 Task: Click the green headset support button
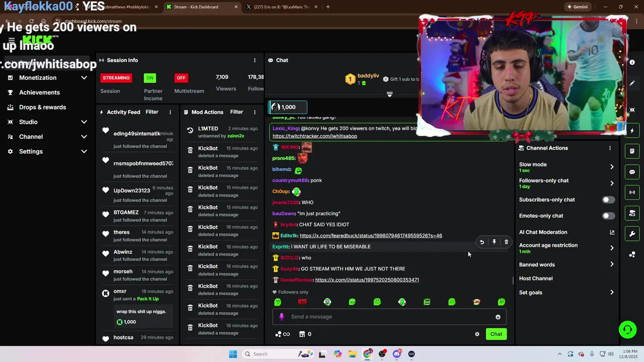tap(627, 330)
